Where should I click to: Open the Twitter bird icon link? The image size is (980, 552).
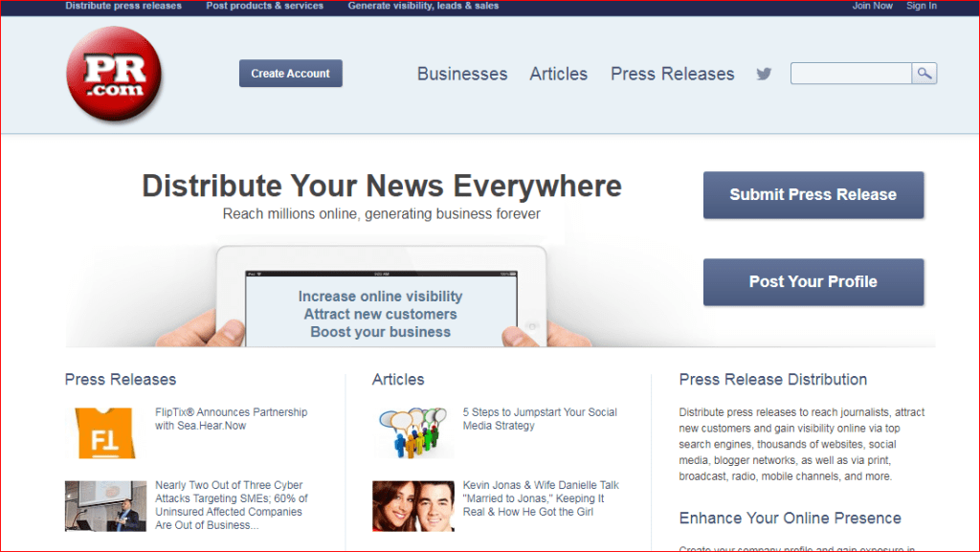764,74
